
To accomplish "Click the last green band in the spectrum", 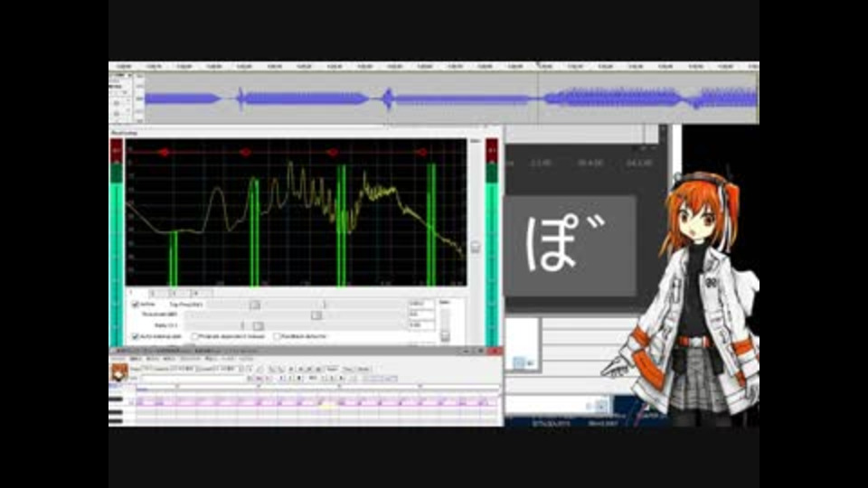I will point(431,225).
